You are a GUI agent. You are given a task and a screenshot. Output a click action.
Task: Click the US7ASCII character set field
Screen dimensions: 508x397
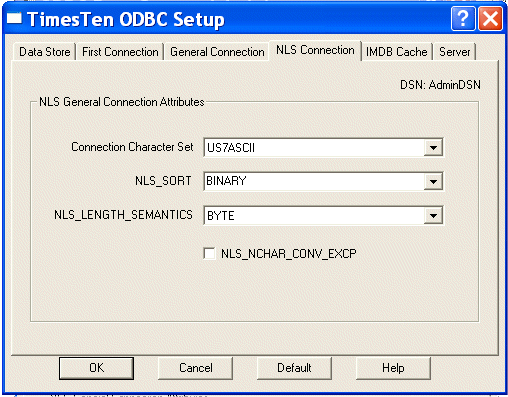[x=323, y=147]
